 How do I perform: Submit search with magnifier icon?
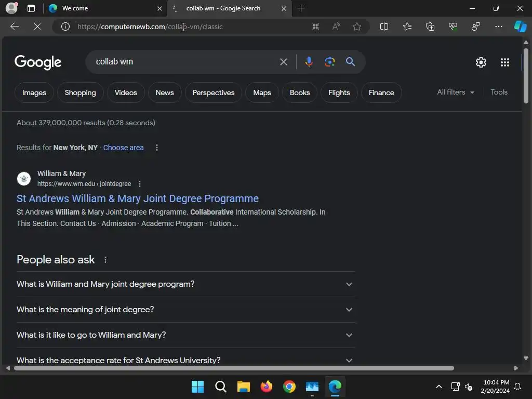(x=350, y=62)
